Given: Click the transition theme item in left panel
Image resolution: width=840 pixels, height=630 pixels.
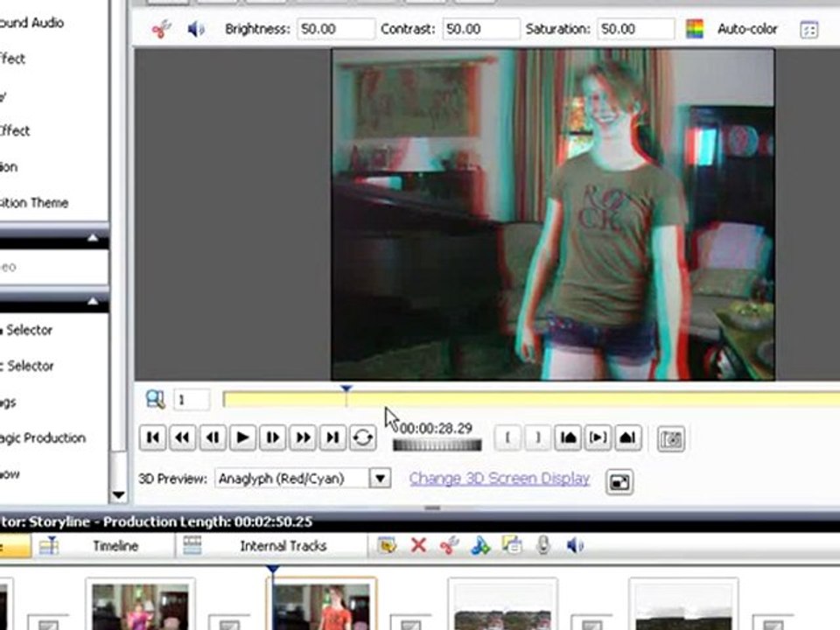Looking at the screenshot, I should tap(34, 202).
